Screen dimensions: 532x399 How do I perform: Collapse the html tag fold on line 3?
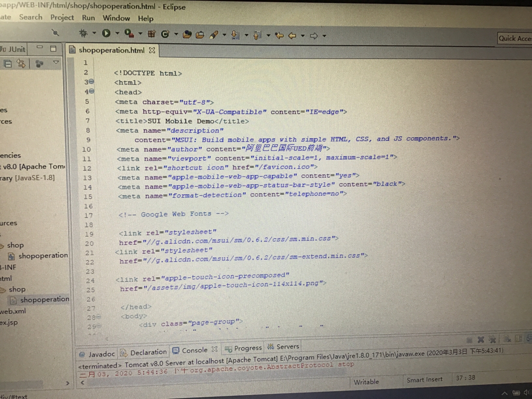92,82
